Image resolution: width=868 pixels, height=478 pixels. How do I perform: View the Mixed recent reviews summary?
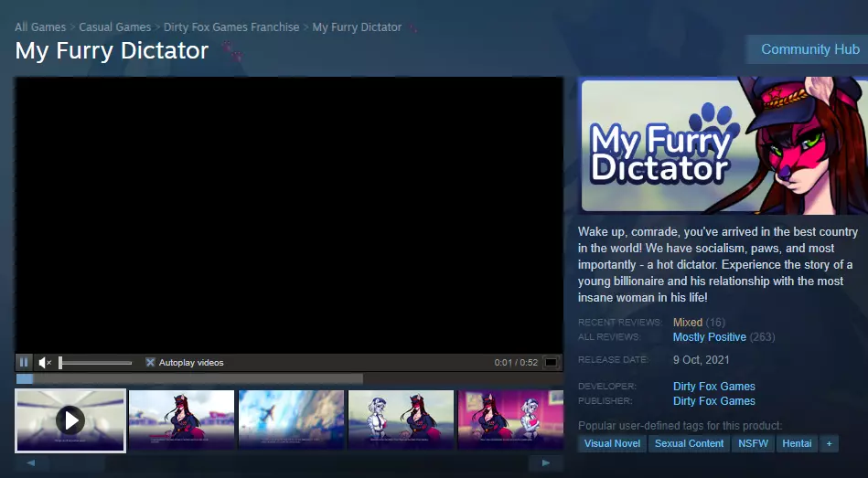688,322
